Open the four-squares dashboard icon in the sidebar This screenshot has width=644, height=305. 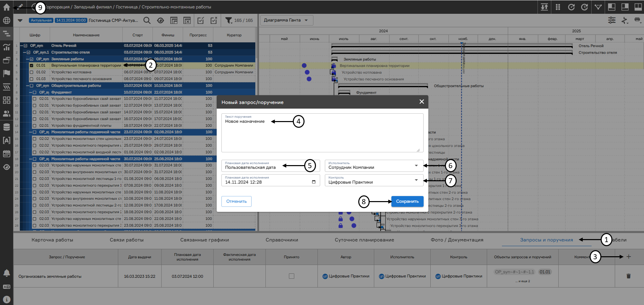(x=6, y=100)
